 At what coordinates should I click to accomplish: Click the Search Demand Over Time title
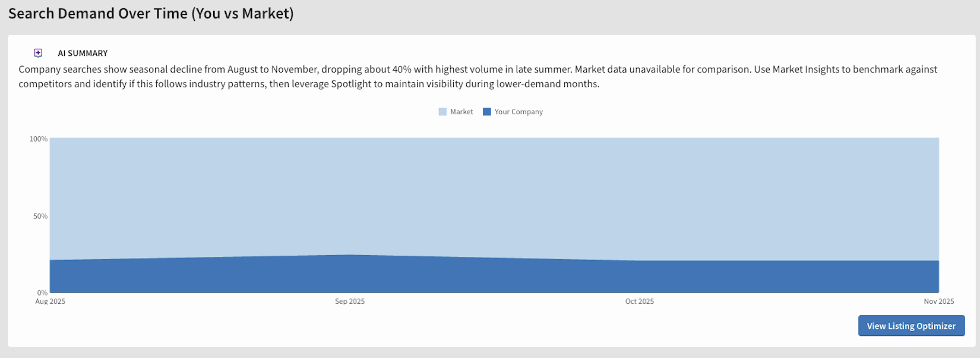coord(151,14)
